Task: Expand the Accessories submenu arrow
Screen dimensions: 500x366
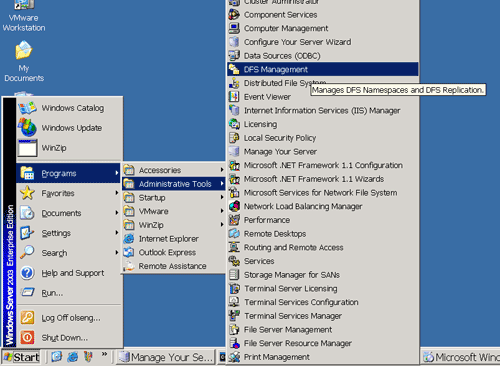Action: tap(222, 170)
